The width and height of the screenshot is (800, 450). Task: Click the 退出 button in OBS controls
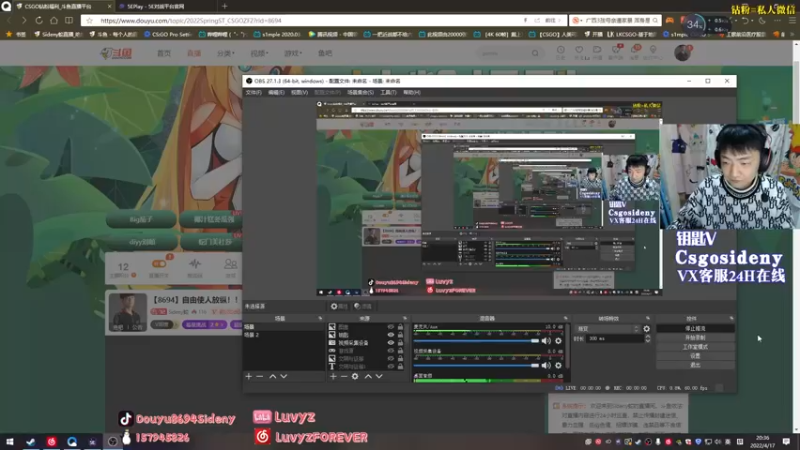pyautogui.click(x=695, y=365)
